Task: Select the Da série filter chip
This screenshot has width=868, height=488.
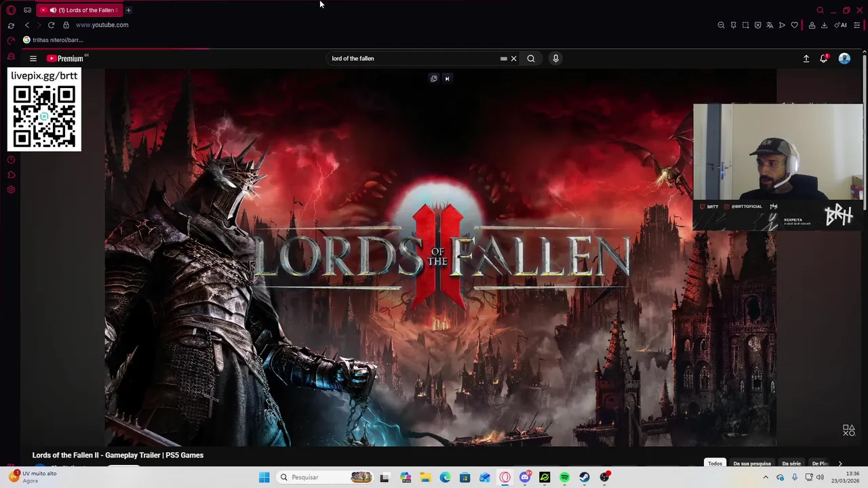Action: (x=791, y=464)
